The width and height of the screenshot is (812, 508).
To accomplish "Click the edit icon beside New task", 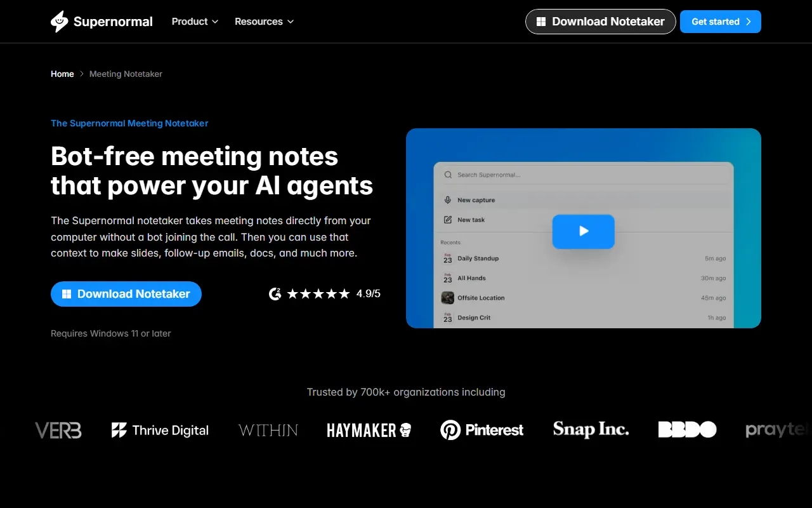I will pyautogui.click(x=448, y=220).
